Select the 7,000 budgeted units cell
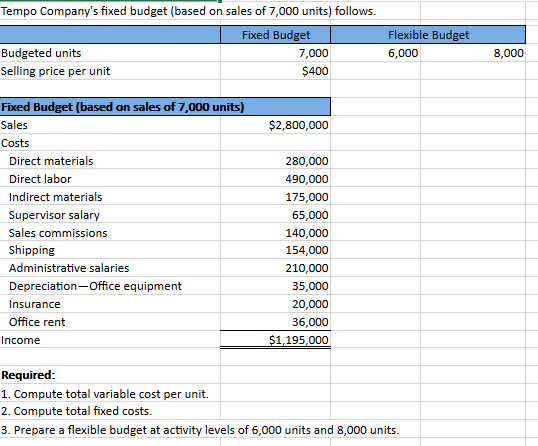The height and width of the screenshot is (446, 538). pos(276,53)
